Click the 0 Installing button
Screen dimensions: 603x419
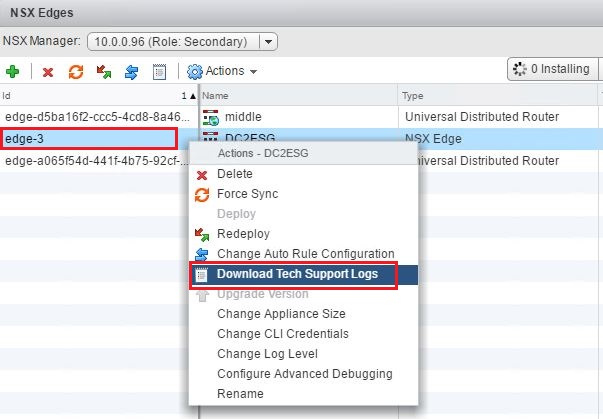point(553,69)
